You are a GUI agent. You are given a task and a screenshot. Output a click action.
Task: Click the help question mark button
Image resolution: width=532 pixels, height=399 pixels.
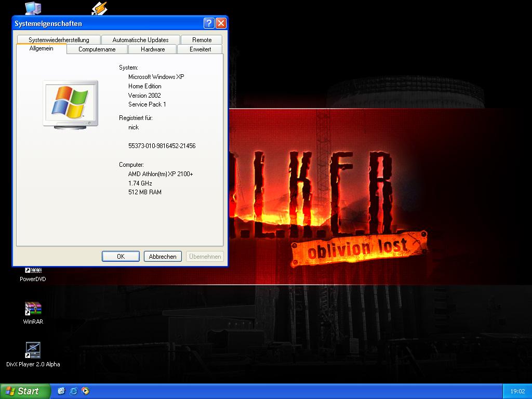[209, 23]
